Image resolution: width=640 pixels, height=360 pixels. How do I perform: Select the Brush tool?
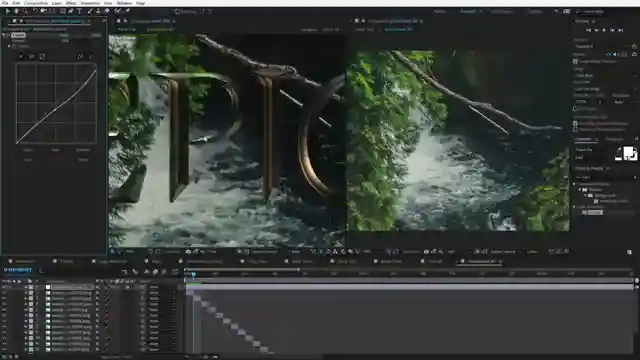click(90, 11)
